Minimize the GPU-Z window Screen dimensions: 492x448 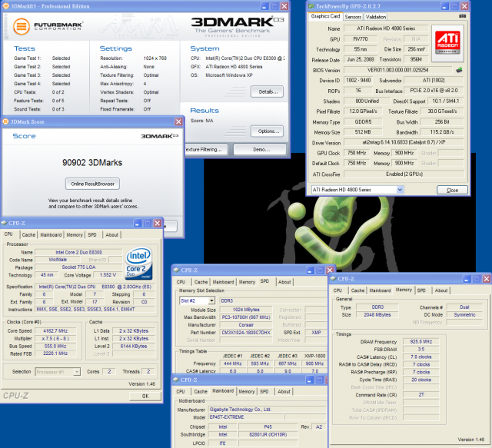pyautogui.click(x=445, y=6)
